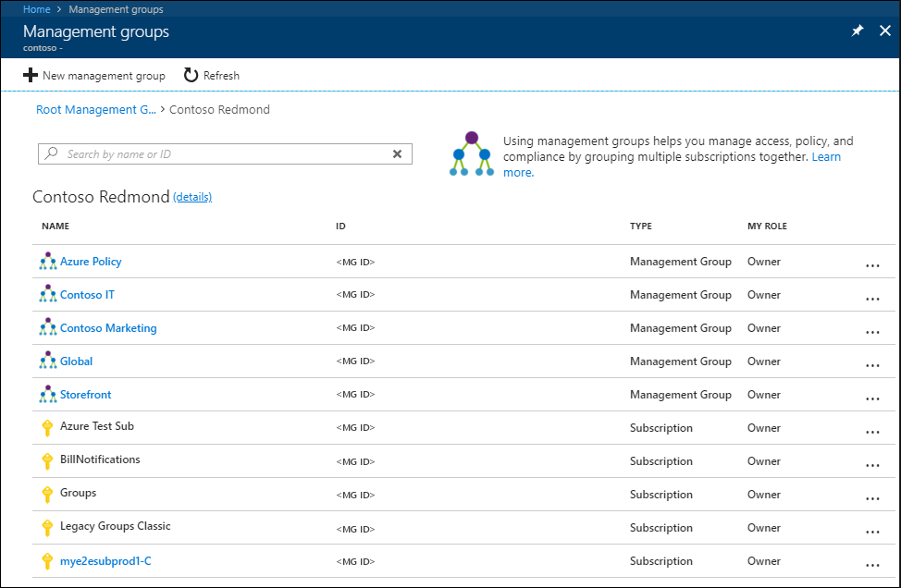901x588 pixels.
Task: Click New management group button
Action: click(94, 75)
